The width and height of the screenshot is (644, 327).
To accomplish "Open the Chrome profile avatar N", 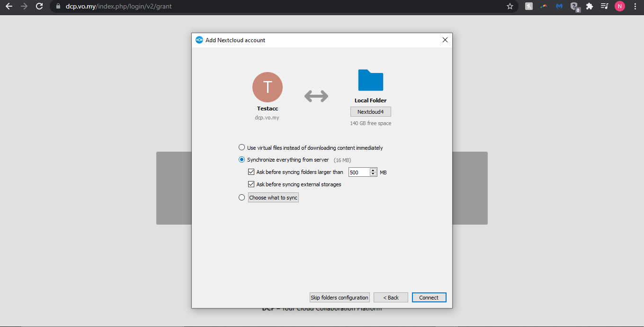I will [619, 7].
